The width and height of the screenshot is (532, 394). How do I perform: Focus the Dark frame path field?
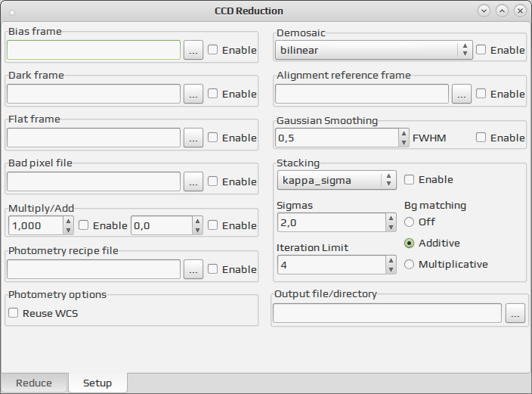coord(94,94)
